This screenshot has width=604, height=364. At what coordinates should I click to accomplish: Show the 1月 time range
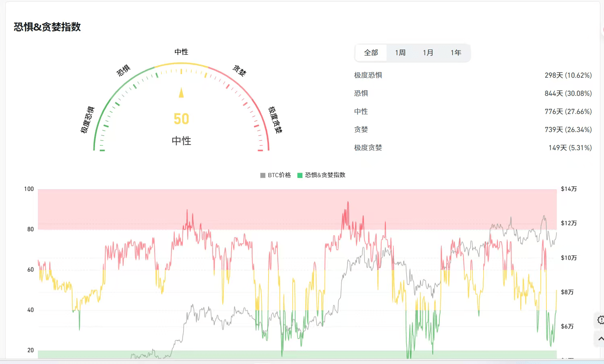click(428, 53)
